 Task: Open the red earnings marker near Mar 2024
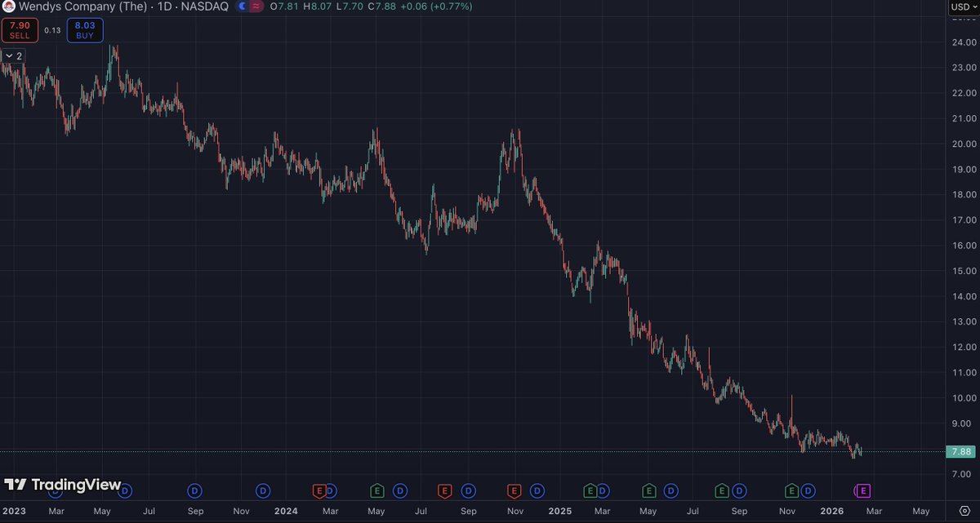(x=320, y=490)
